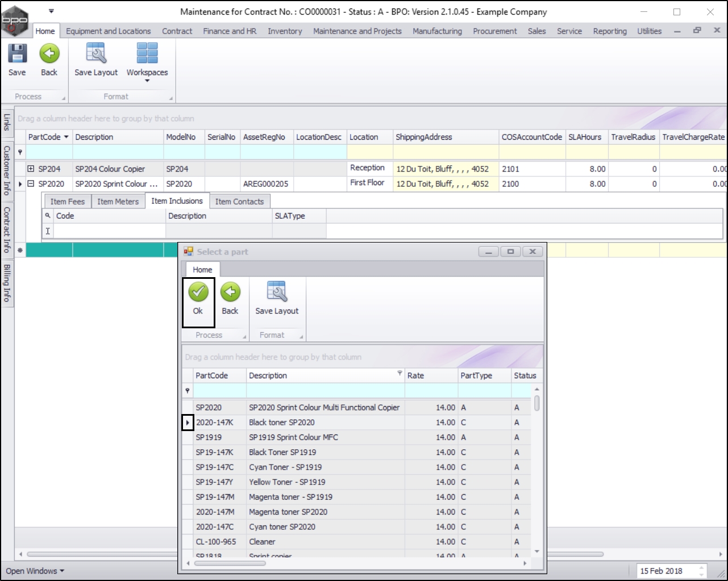Open the Finance and HR ribbon tab
The image size is (728, 581).
coord(230,31)
